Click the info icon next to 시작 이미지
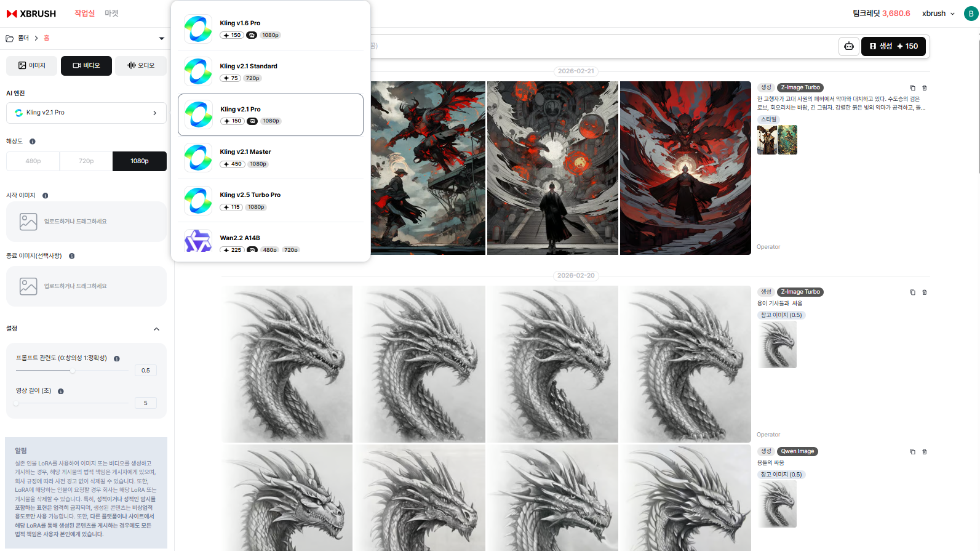Image resolution: width=980 pixels, height=551 pixels. pos(46,196)
